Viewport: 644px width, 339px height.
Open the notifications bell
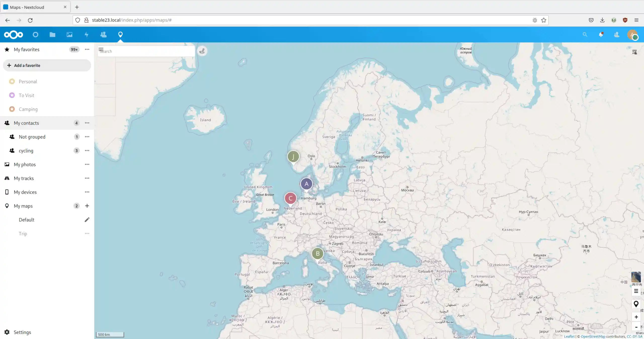click(601, 34)
